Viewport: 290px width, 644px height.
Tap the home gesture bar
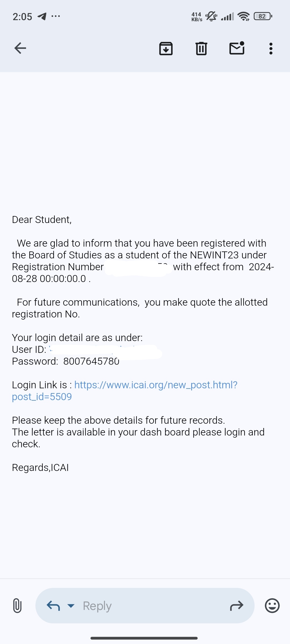144,638
